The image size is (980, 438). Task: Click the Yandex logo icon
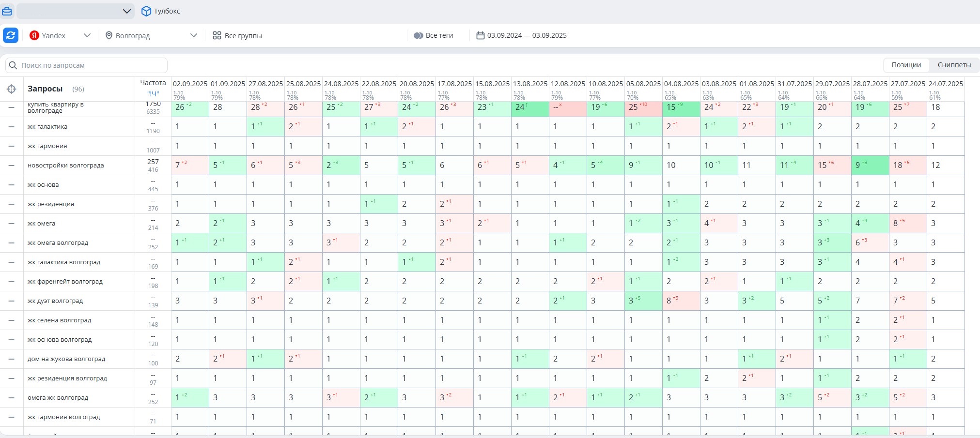click(34, 35)
